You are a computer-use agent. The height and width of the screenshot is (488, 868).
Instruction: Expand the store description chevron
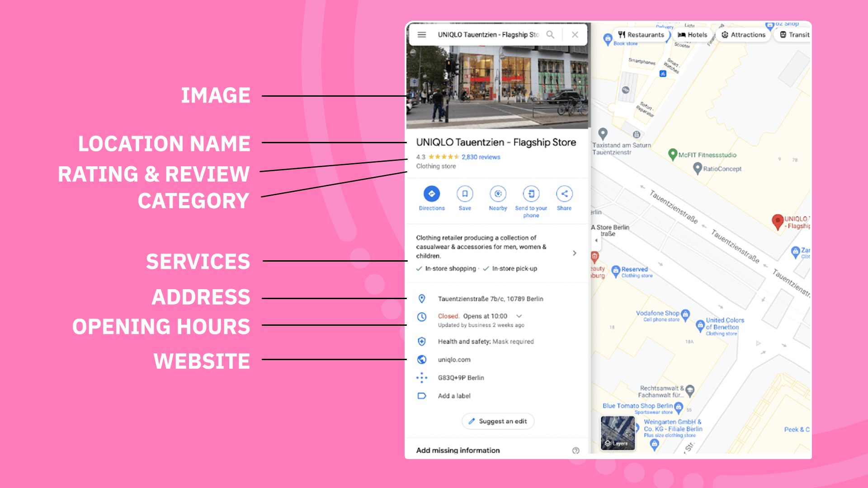[x=575, y=253]
